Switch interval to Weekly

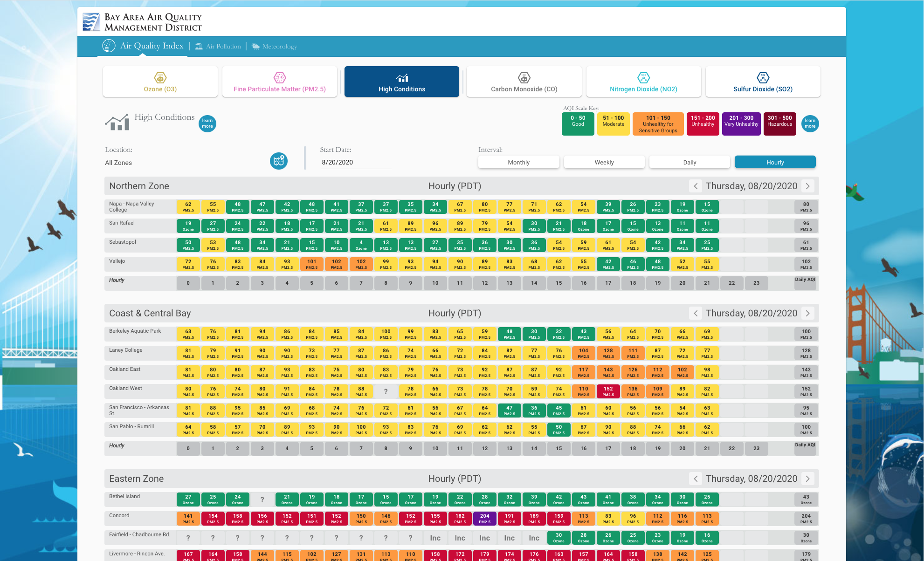(x=604, y=162)
